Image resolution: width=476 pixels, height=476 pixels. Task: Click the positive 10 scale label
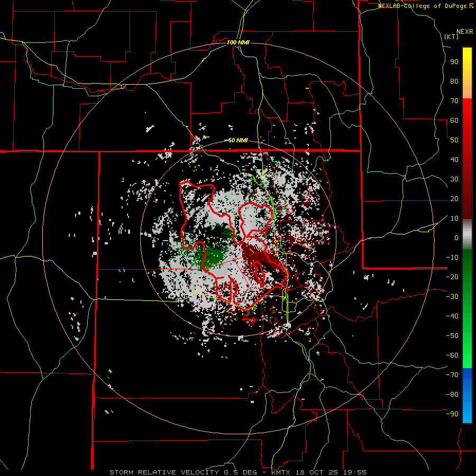(454, 218)
